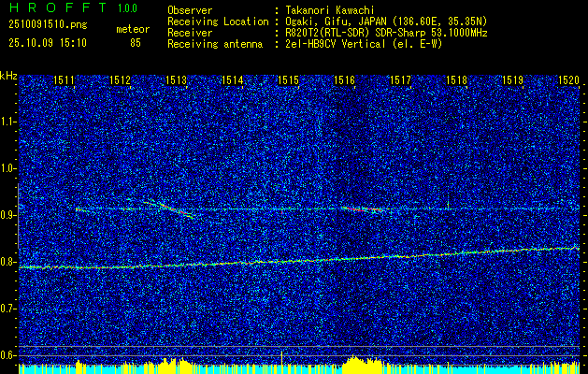Click the 25.10.09 15:10 timestamp
The height and width of the screenshot is (374, 588).
47,43
